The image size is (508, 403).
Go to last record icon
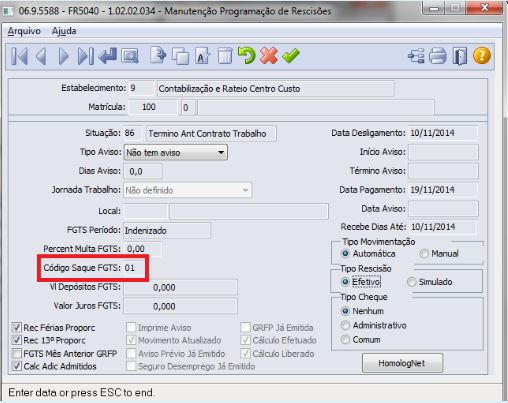(85, 56)
